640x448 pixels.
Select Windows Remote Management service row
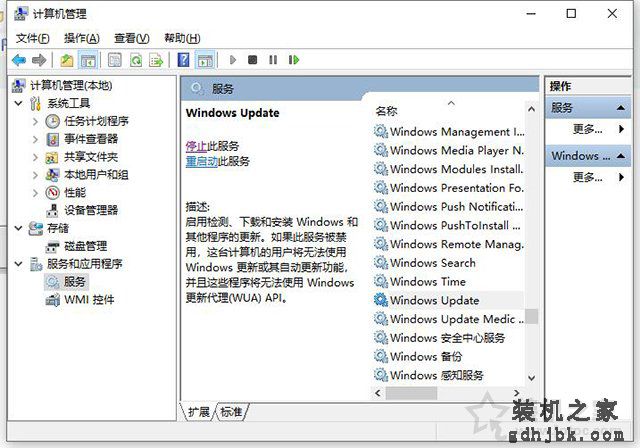(449, 244)
